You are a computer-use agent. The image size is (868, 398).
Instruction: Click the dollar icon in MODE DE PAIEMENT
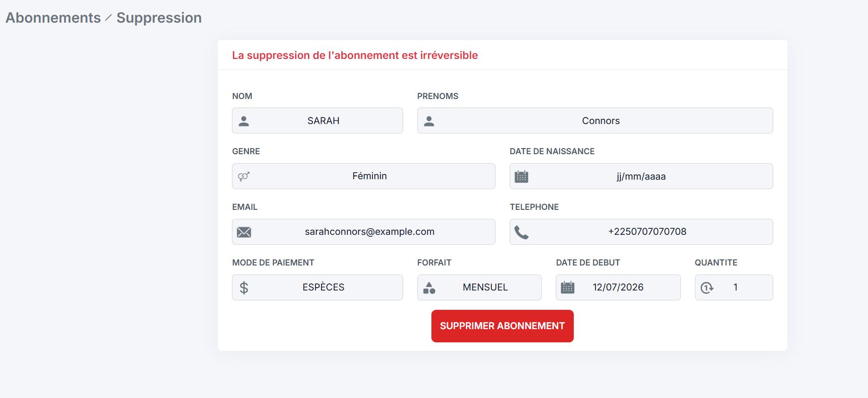[244, 288]
